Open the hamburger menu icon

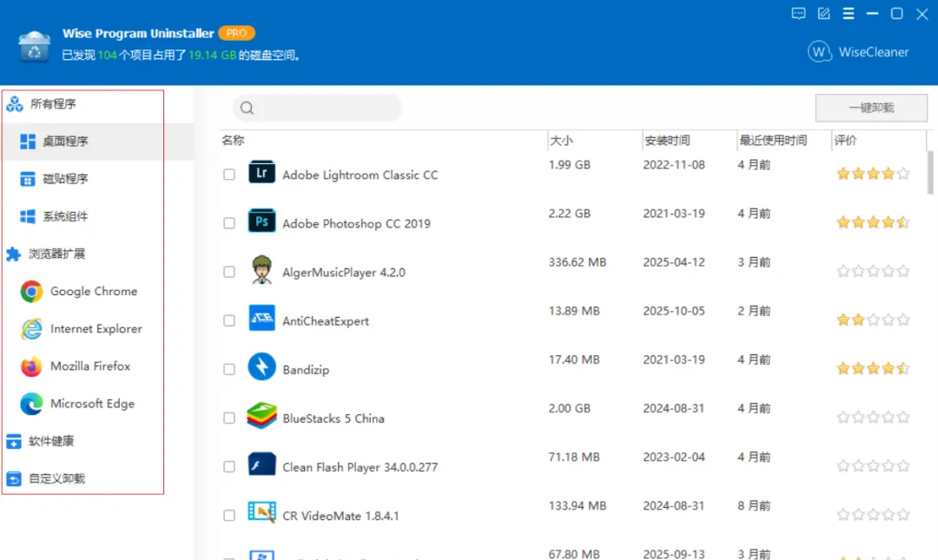pyautogui.click(x=849, y=14)
